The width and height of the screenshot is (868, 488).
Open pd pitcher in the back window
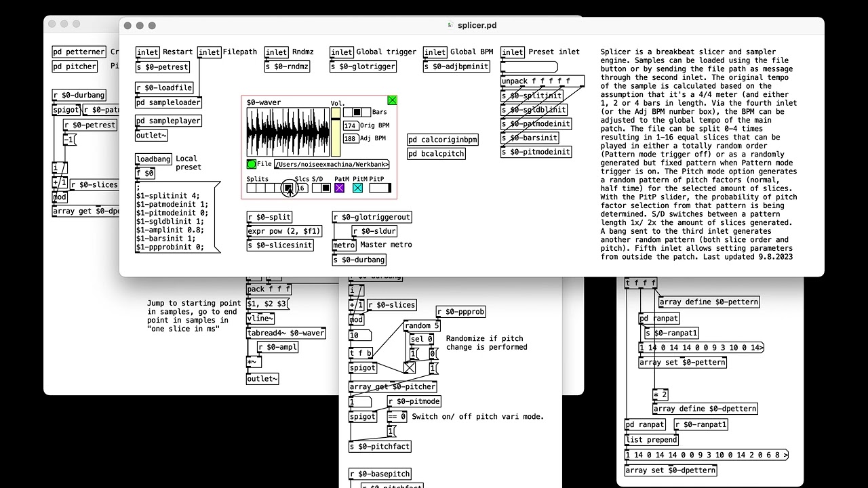[x=75, y=66]
